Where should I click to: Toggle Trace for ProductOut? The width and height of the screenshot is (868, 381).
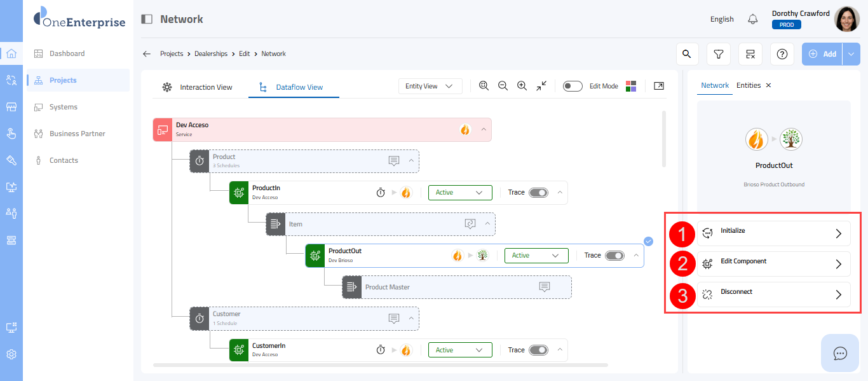click(x=614, y=255)
